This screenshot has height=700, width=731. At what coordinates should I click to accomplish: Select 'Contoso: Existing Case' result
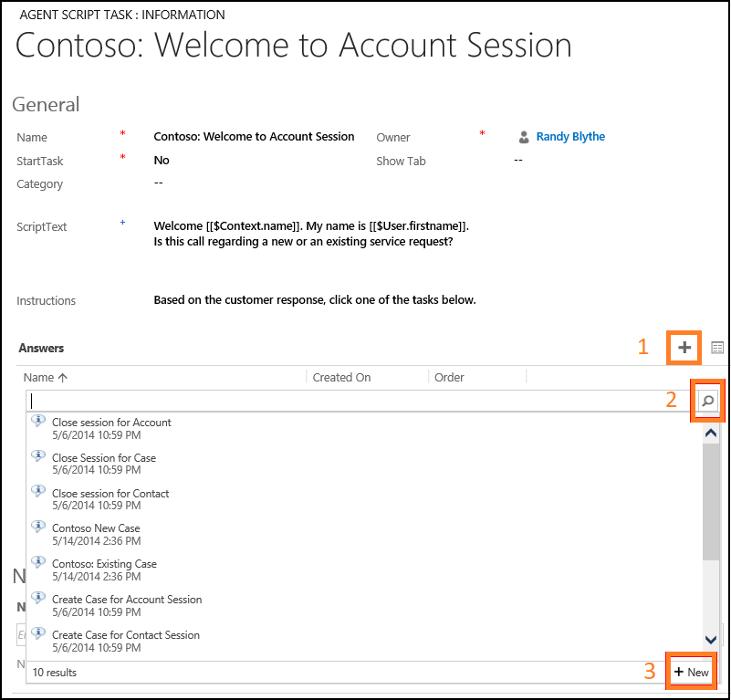[x=104, y=569]
